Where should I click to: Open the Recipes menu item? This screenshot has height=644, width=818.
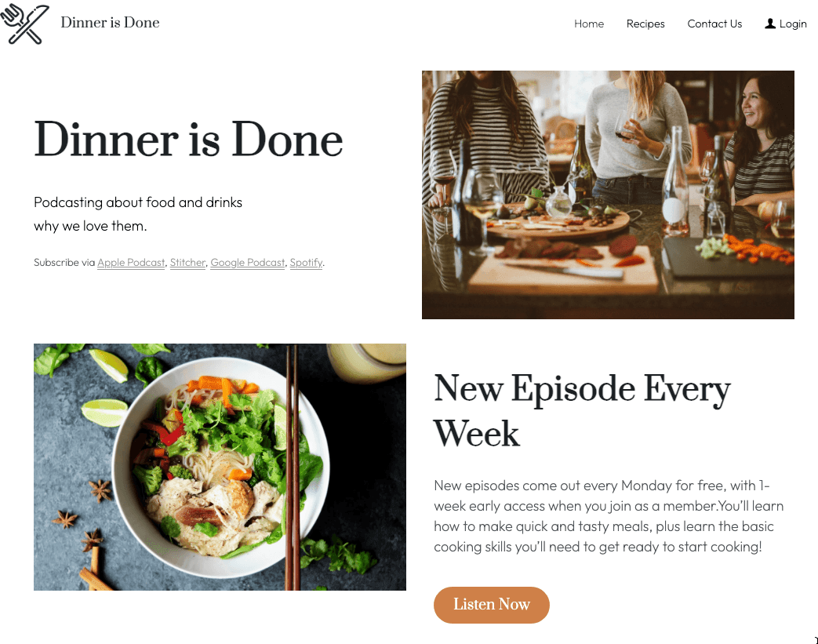tap(645, 24)
